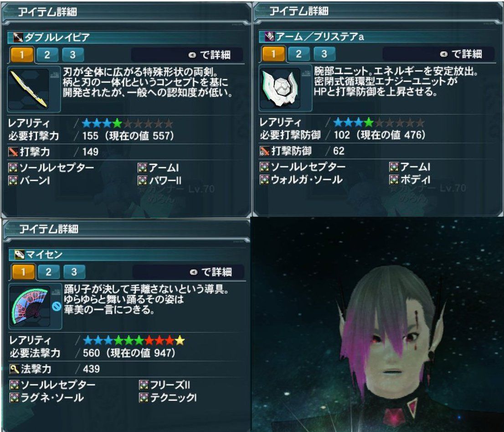The width and height of the screenshot is (504, 432).
Task: Click the パワーII ability icon
Action: (142, 181)
